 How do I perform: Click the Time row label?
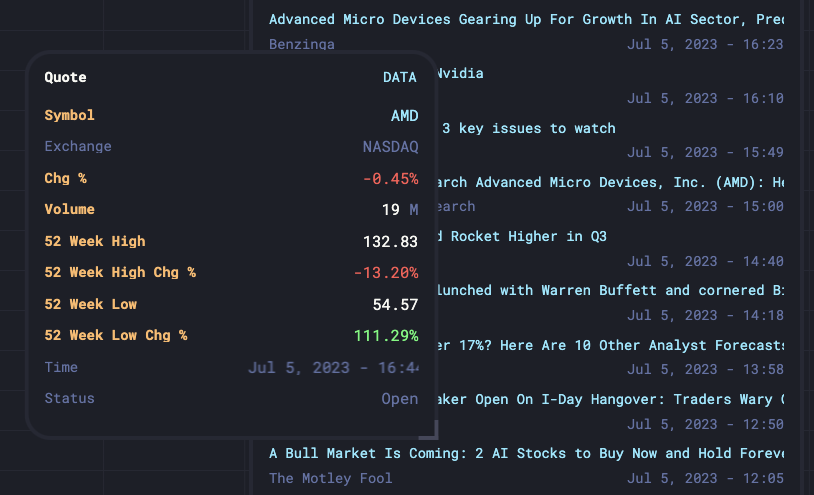point(61,367)
